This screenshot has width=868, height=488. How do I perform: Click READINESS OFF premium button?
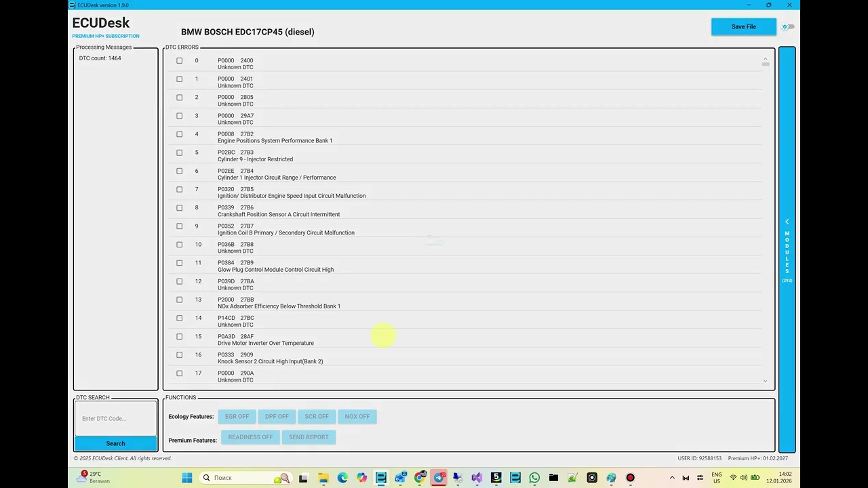click(250, 437)
